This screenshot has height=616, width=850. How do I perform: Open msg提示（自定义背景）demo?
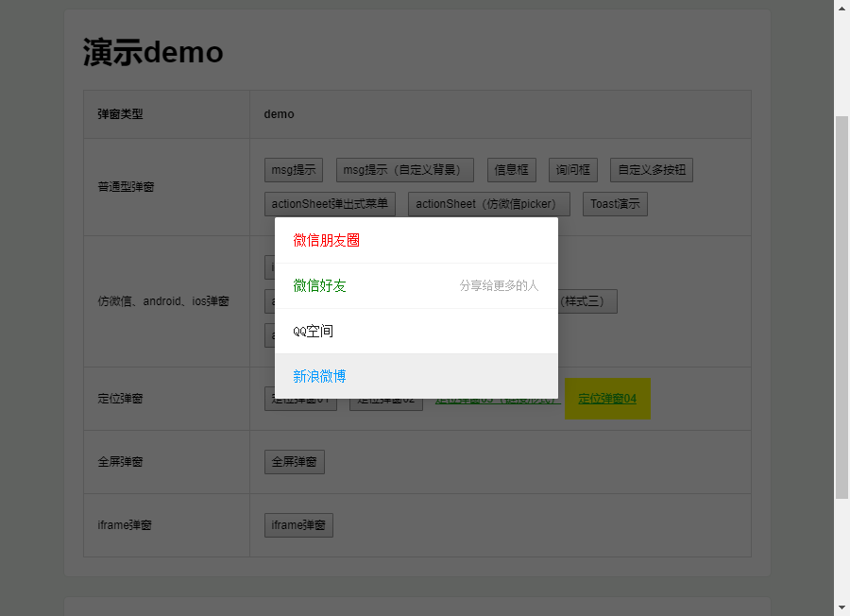404,170
